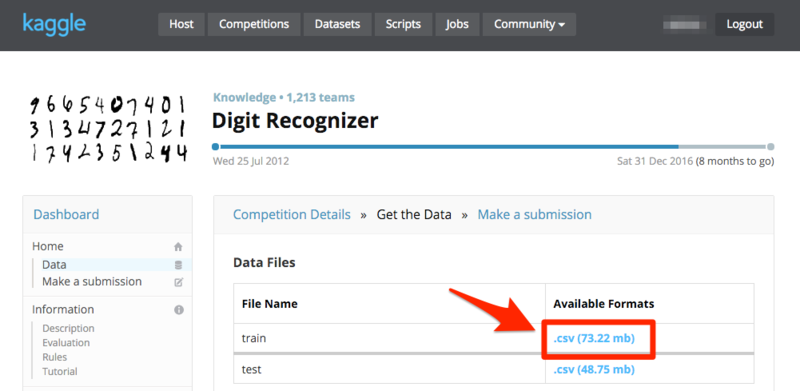Open the Make a submission breadcrumb link

pos(535,214)
